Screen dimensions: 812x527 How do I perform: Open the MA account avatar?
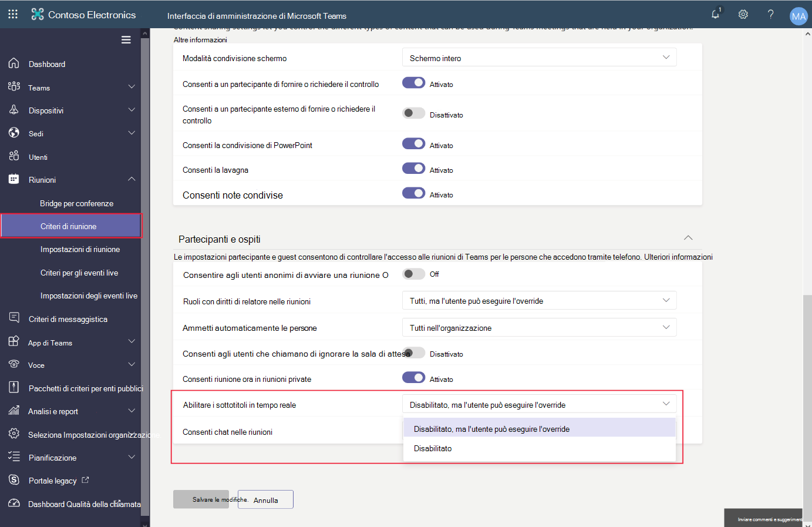tap(798, 16)
